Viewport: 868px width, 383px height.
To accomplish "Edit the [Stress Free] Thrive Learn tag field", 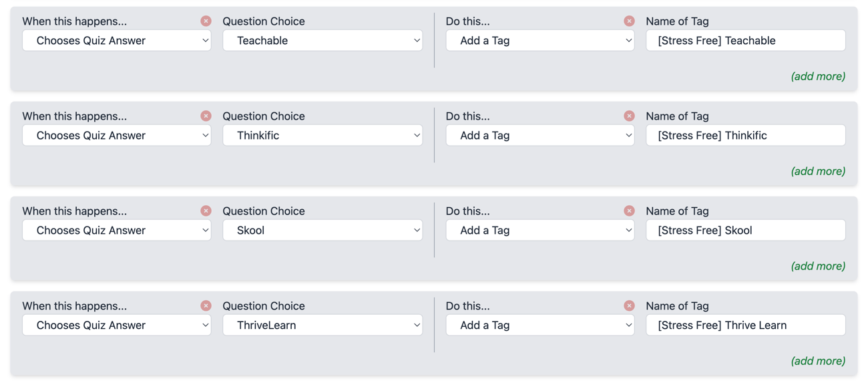I will click(x=745, y=326).
